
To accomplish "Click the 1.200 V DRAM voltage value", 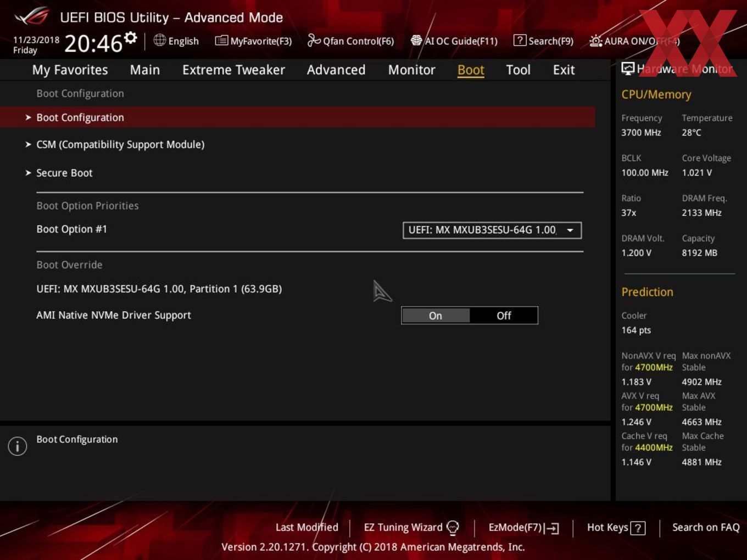I will [637, 253].
